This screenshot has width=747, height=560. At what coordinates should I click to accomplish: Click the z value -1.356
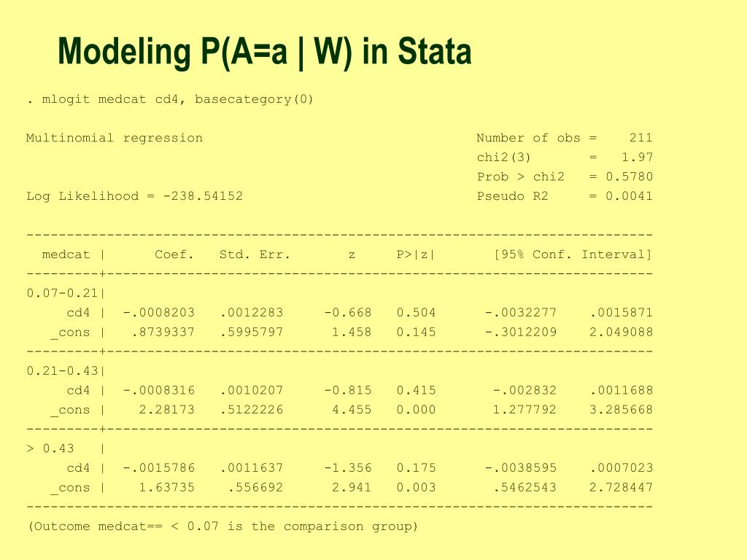coord(348,467)
